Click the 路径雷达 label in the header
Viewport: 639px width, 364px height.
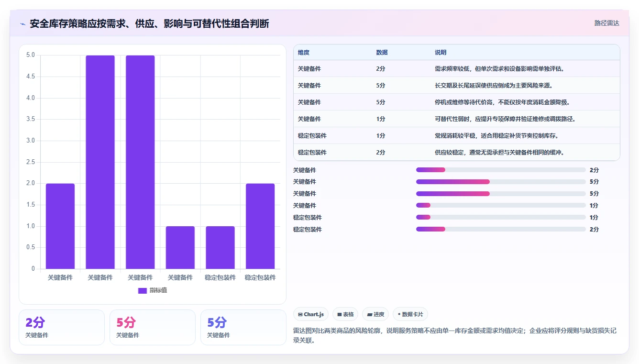tap(606, 23)
